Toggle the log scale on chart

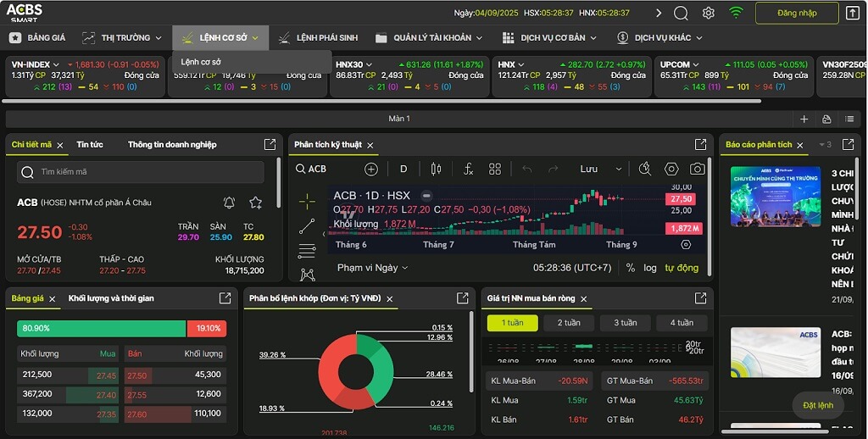[649, 268]
